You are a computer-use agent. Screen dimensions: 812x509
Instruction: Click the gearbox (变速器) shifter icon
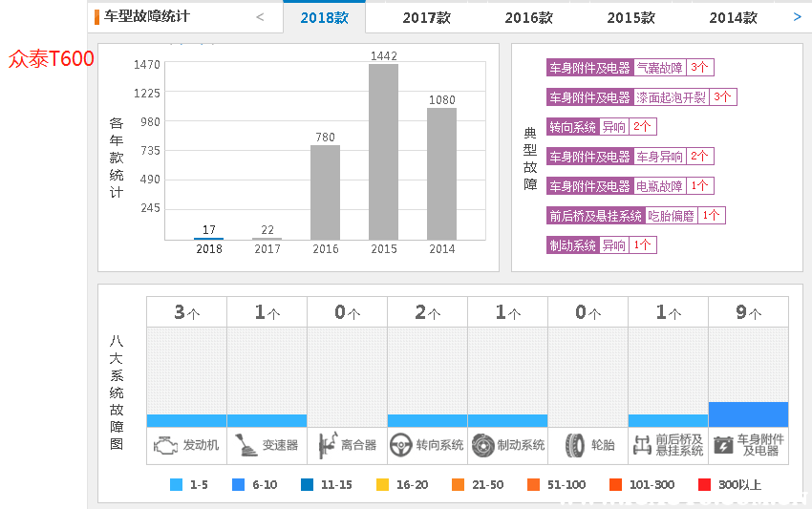(x=246, y=445)
